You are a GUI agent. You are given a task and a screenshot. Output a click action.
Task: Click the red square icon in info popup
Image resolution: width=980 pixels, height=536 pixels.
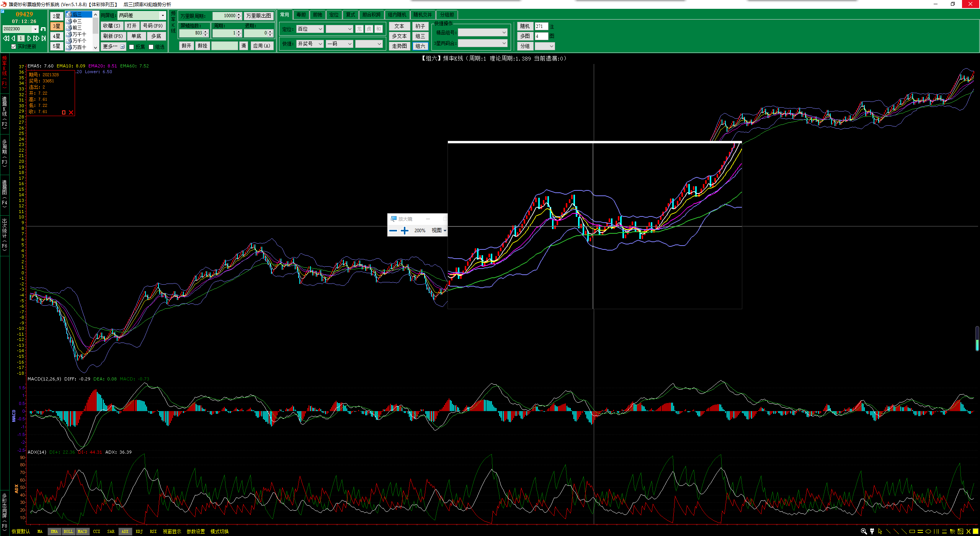pyautogui.click(x=64, y=112)
